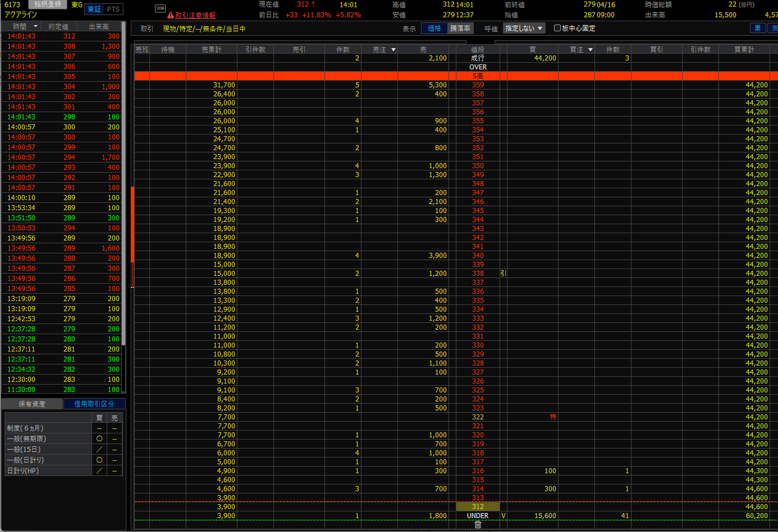Open the 保有資産 tab
The width and height of the screenshot is (778, 532).
32,404
